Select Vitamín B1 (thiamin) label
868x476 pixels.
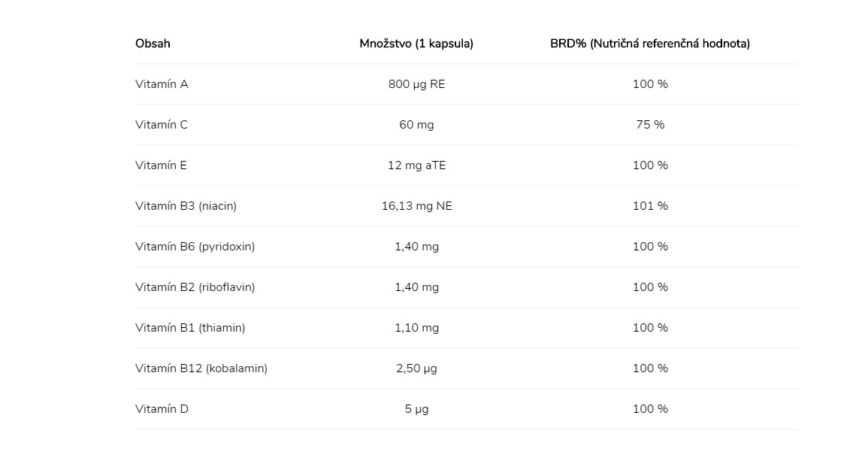pyautogui.click(x=190, y=328)
